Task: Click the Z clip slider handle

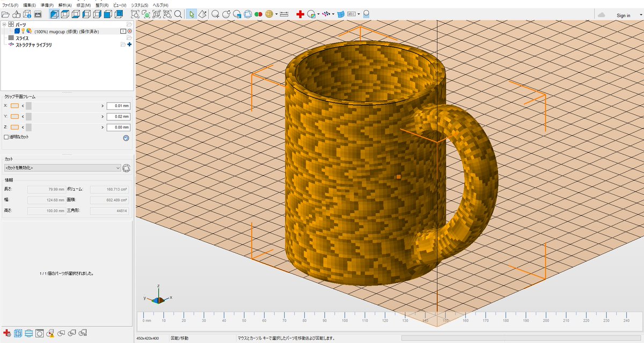Action: pos(29,127)
